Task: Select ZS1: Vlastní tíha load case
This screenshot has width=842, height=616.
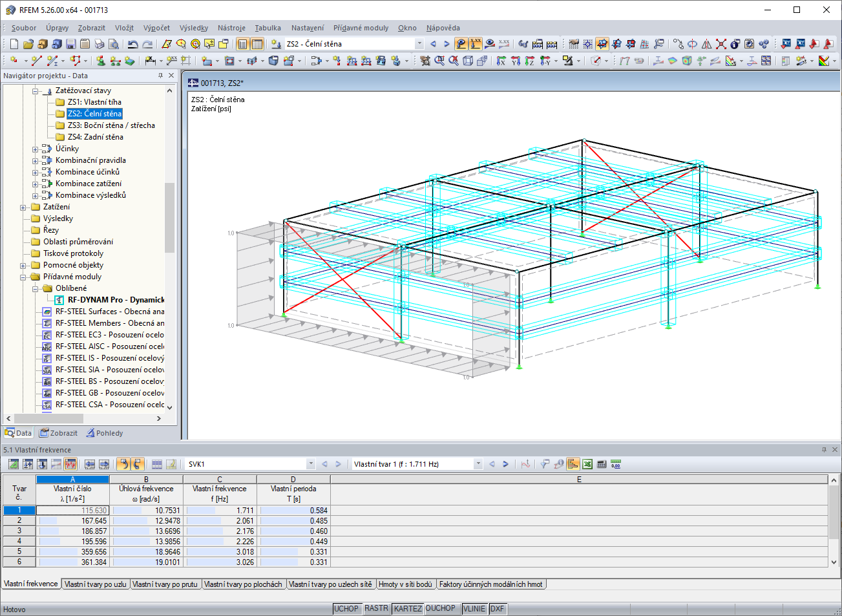Action: (x=94, y=102)
